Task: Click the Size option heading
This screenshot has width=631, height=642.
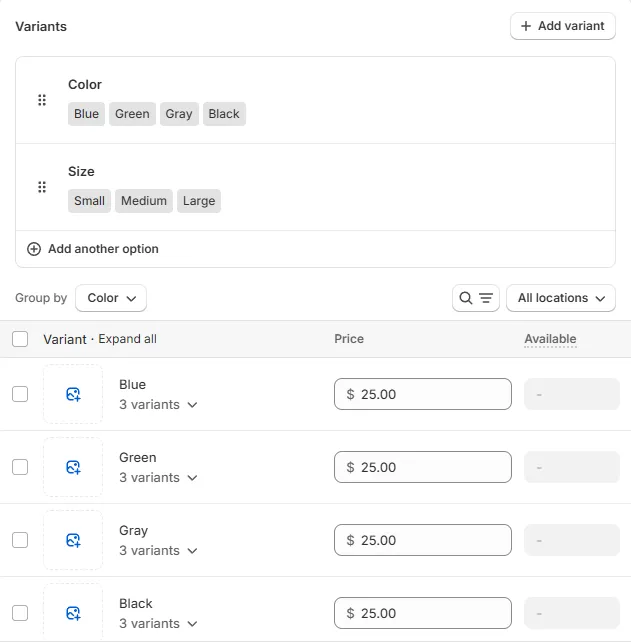Action: (81, 172)
